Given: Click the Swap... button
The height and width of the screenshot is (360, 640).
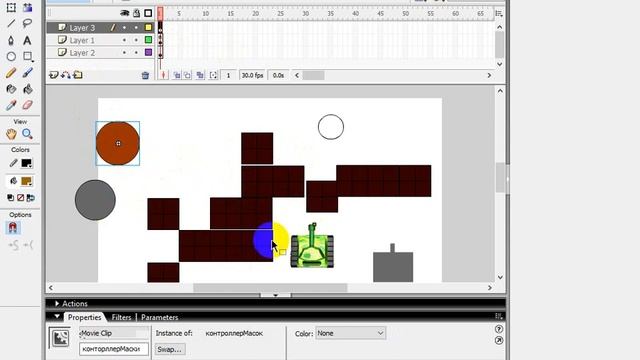Looking at the screenshot, I should point(169,349).
